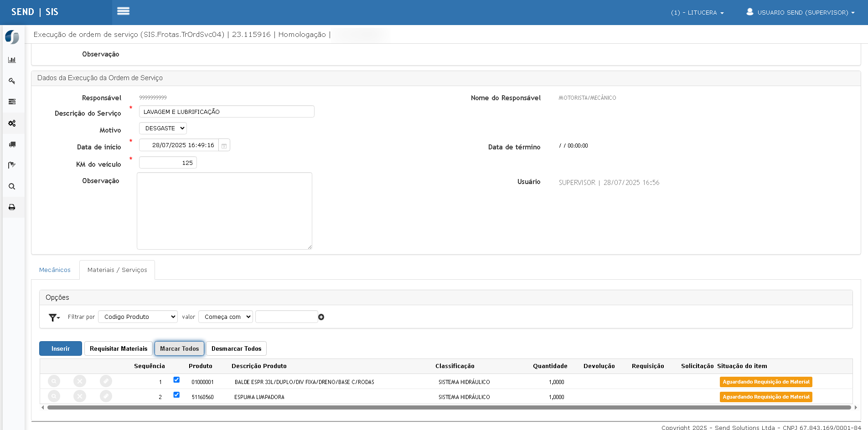Open the hamburger menu in the header
Screen dimensions: 868x430
(123, 11)
